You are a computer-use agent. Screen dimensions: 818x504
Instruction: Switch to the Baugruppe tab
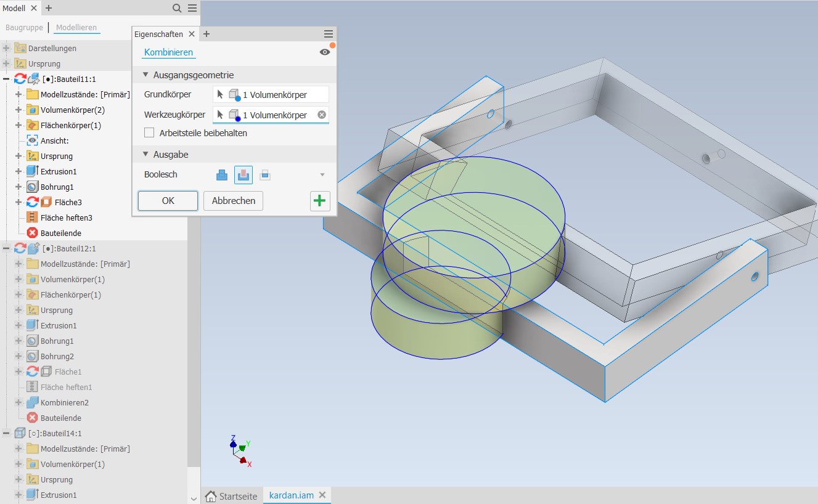coord(25,28)
